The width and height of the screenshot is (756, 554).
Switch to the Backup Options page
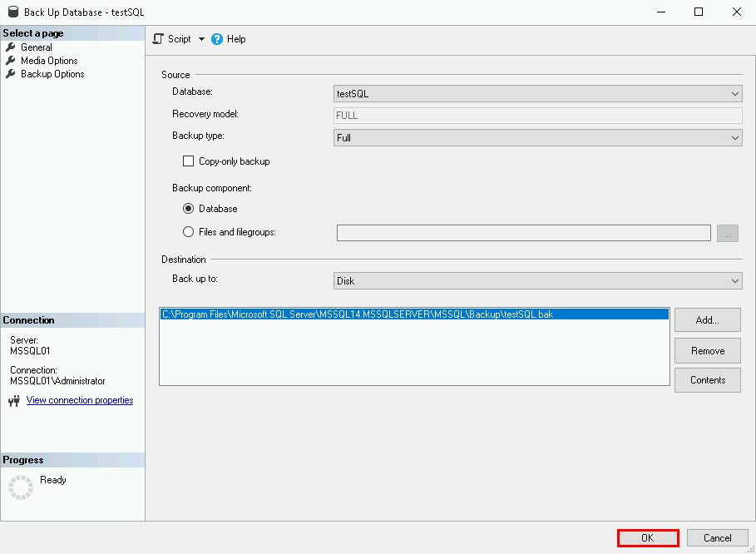pyautogui.click(x=52, y=74)
